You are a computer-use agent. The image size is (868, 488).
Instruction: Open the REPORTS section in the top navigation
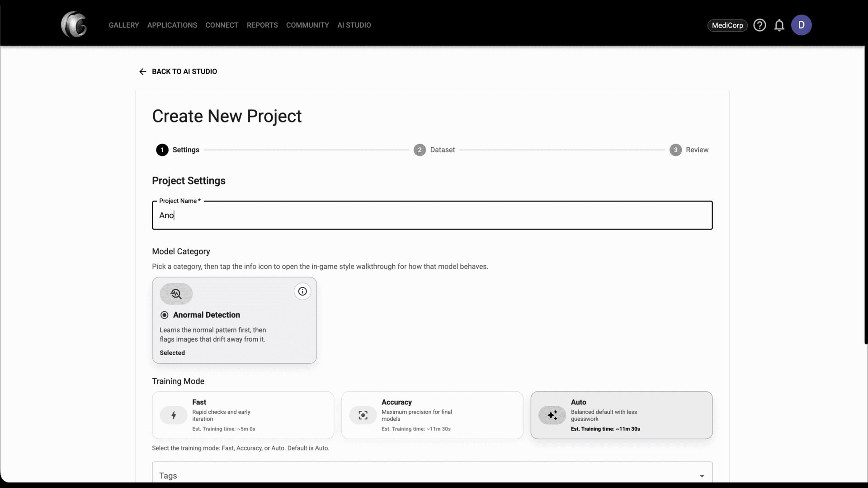tap(262, 25)
